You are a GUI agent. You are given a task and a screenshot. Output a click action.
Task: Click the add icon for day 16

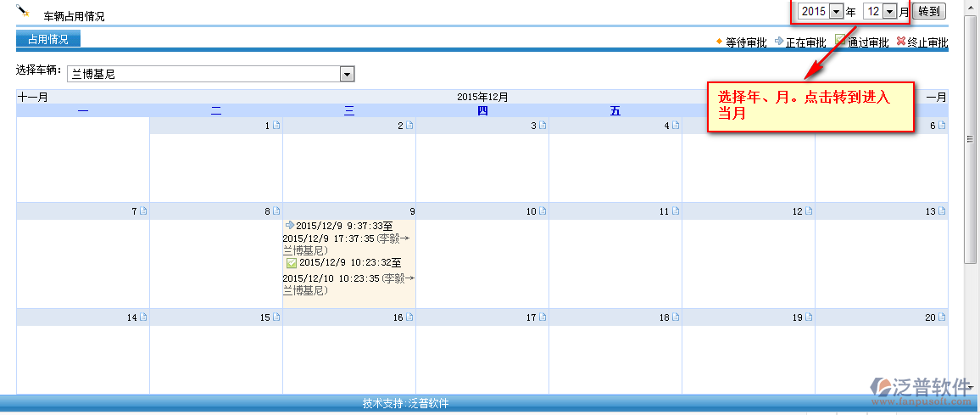point(409,317)
